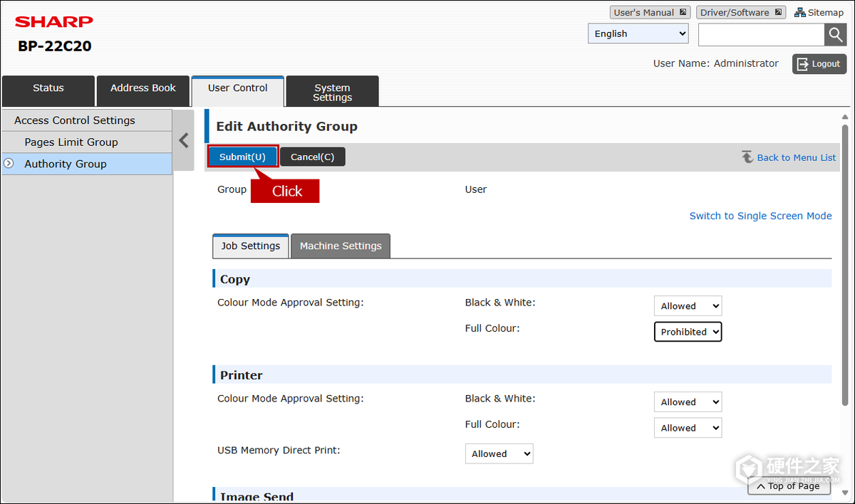Click the BP-22C20 model name
The height and width of the screenshot is (504, 855).
55,47
